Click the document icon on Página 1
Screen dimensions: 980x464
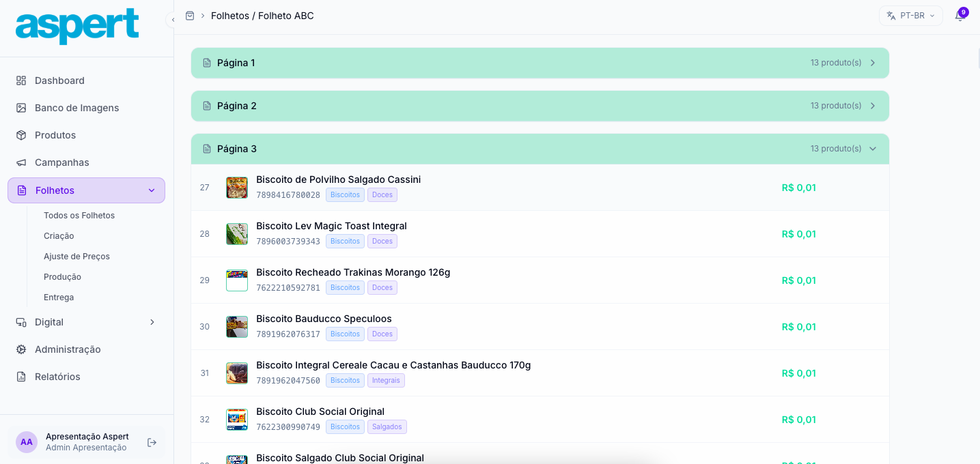207,63
